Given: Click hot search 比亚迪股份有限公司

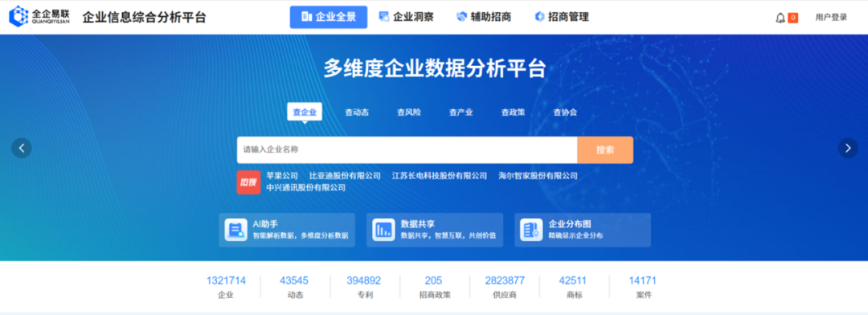Looking at the screenshot, I should tap(345, 175).
